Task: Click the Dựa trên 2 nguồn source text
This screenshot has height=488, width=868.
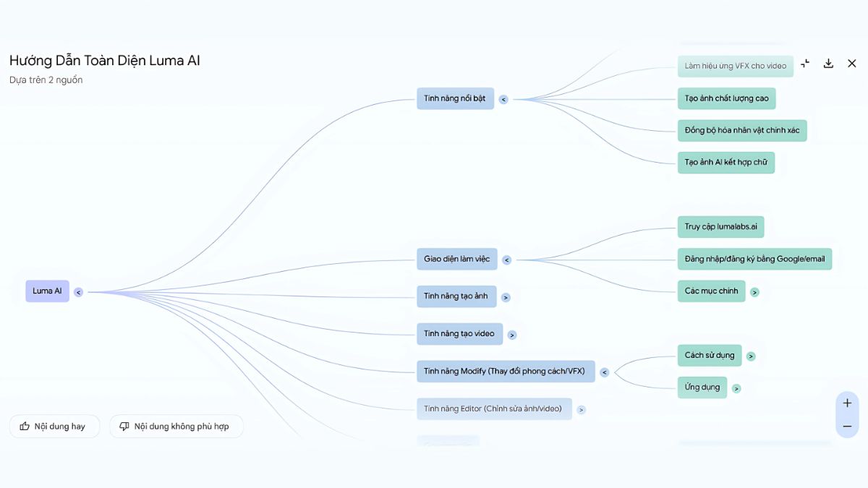Action: tap(46, 80)
